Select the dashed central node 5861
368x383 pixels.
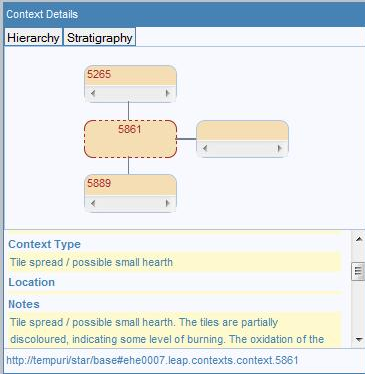pyautogui.click(x=130, y=139)
